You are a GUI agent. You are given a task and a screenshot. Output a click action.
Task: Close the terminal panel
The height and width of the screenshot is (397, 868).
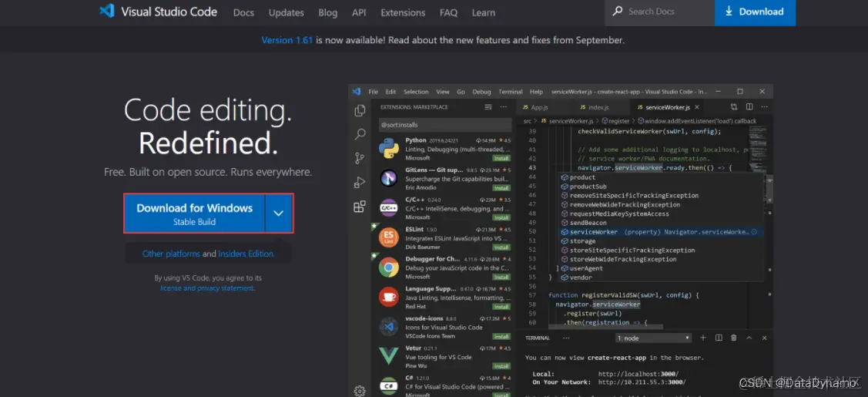764,338
